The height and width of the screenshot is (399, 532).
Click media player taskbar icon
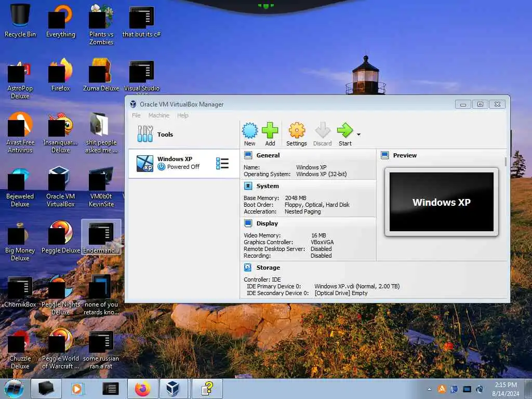tap(77, 389)
